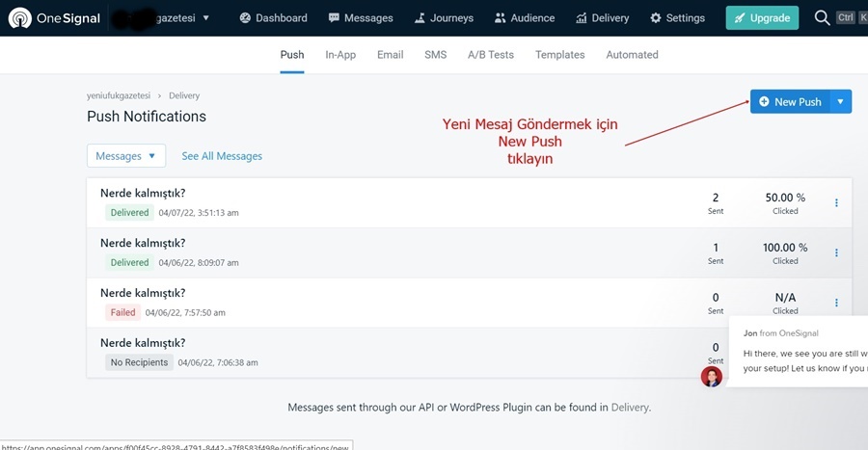The image size is (868, 450).
Task: Click the 1 Sent count
Action: point(716,252)
